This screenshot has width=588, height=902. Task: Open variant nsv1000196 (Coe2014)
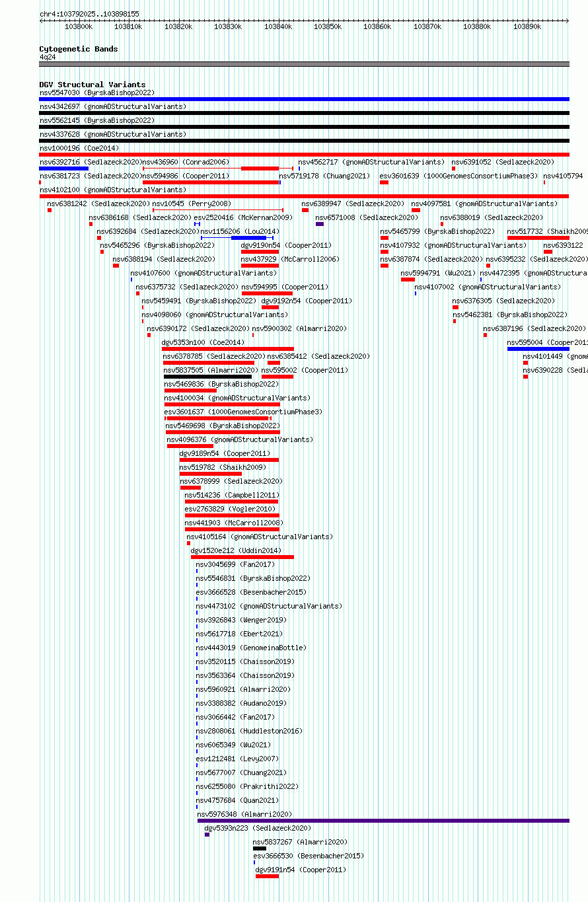tap(79, 148)
